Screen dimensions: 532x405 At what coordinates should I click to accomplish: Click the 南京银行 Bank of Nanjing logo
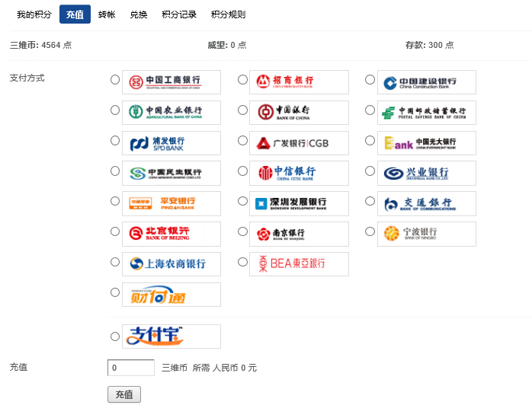coord(299,234)
